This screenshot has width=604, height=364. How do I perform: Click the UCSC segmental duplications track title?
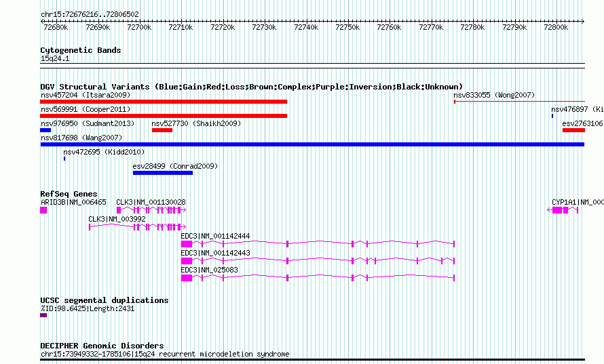(x=104, y=300)
